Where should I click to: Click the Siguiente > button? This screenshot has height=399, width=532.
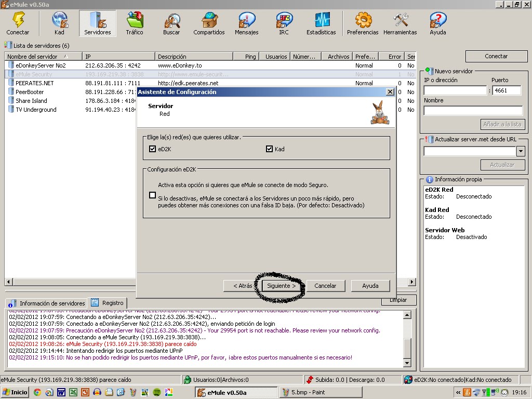[281, 286]
